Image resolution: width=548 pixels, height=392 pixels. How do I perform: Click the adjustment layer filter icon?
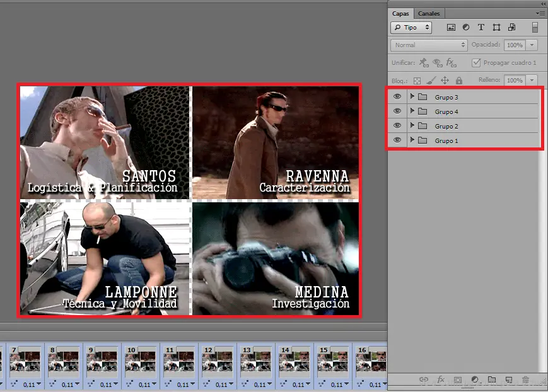click(466, 28)
